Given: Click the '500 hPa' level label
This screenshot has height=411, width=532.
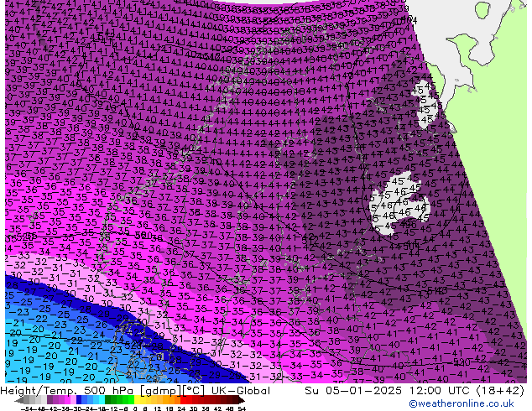Looking at the screenshot, I should (107, 391).
